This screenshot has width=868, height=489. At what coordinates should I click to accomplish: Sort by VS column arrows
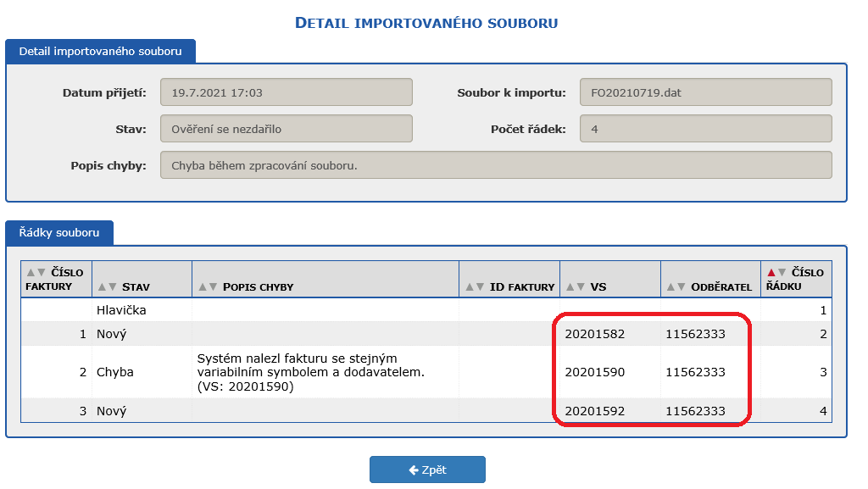pyautogui.click(x=576, y=286)
